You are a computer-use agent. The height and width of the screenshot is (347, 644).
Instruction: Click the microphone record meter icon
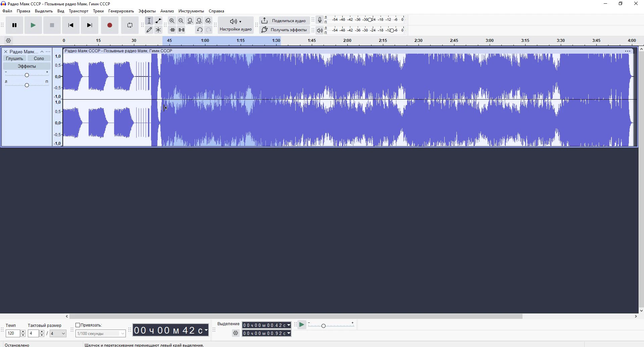[320, 20]
